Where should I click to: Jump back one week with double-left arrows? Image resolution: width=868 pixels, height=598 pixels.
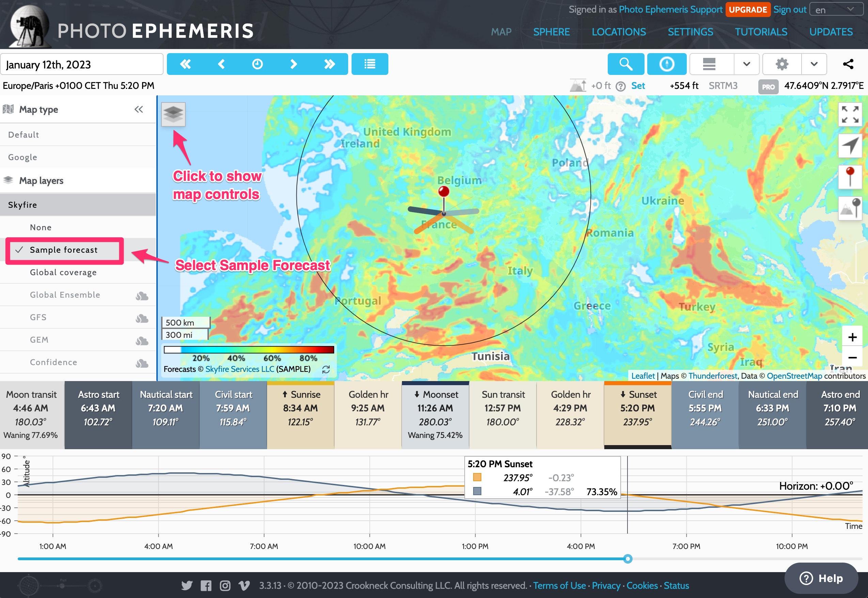click(185, 64)
